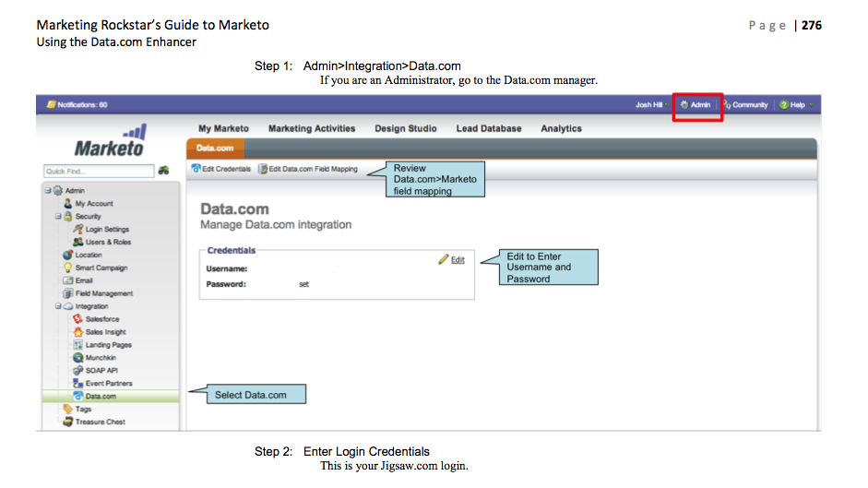
Task: Select Integration in the tree
Action: [x=92, y=305]
